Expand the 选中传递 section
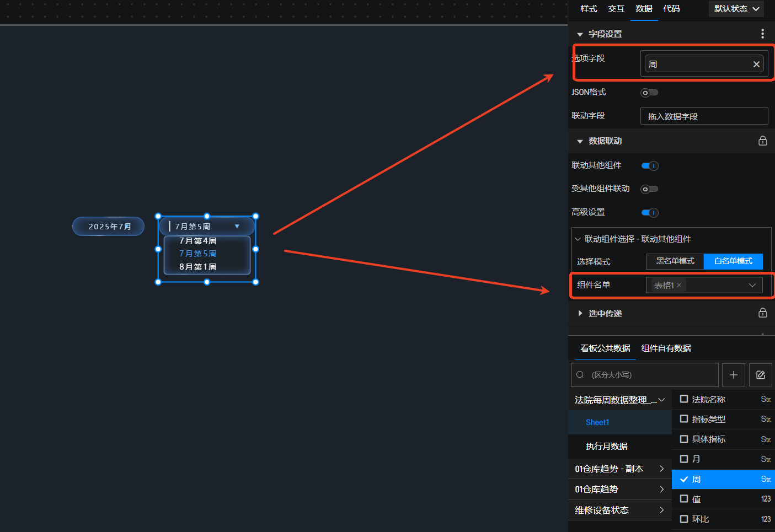 pos(580,313)
